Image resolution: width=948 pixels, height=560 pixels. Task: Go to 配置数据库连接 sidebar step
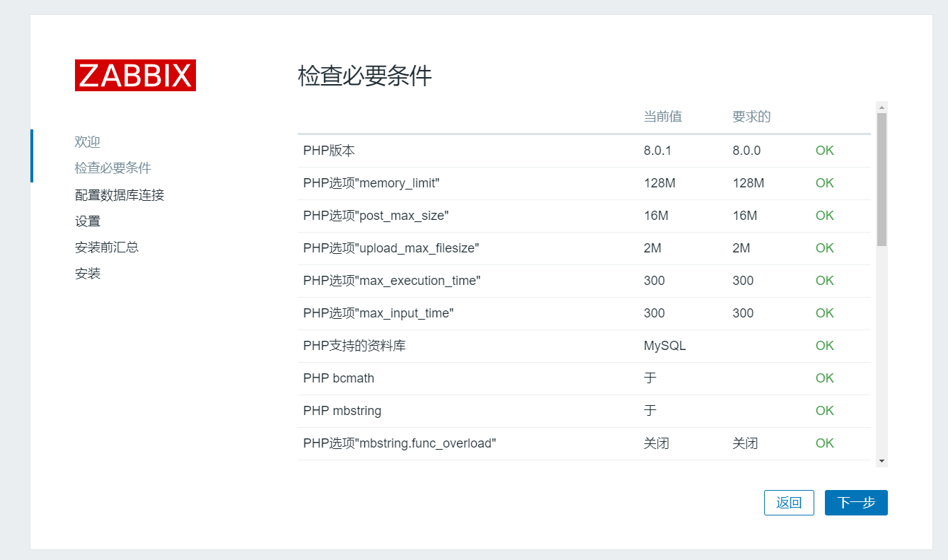point(120,194)
